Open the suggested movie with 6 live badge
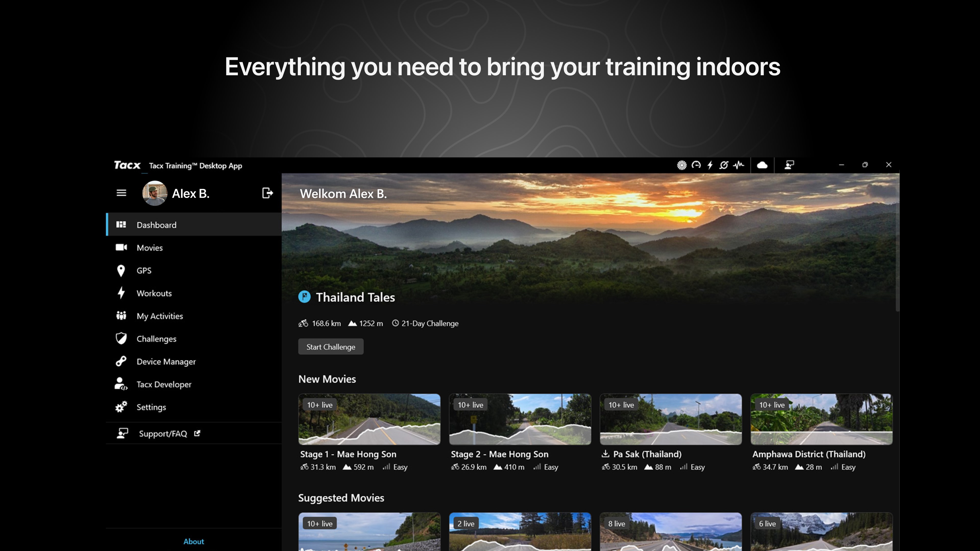Viewport: 980px width, 551px height. (x=821, y=532)
